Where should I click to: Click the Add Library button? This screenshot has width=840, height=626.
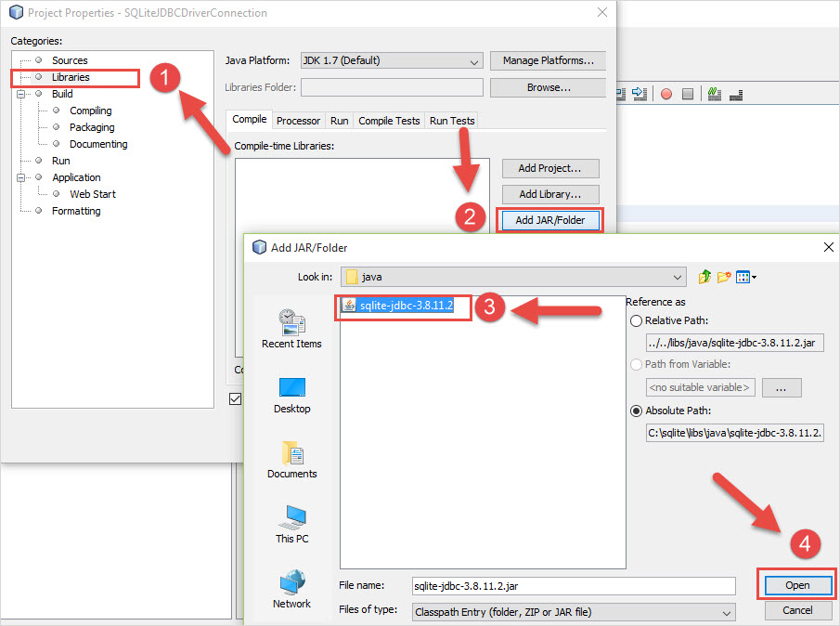click(550, 194)
